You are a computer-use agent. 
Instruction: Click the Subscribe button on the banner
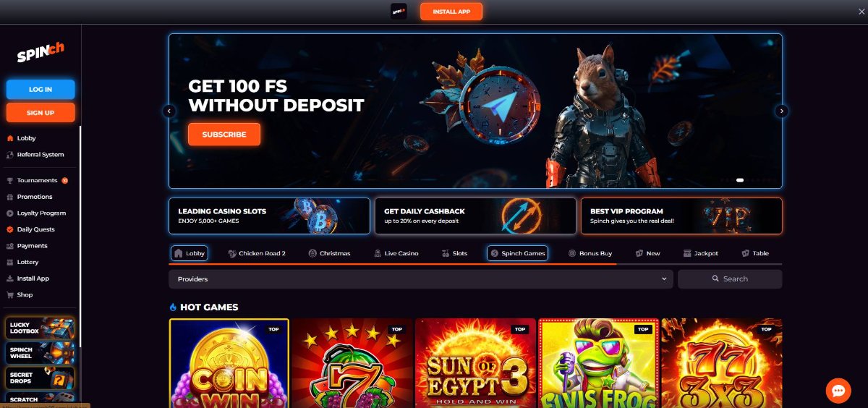224,135
